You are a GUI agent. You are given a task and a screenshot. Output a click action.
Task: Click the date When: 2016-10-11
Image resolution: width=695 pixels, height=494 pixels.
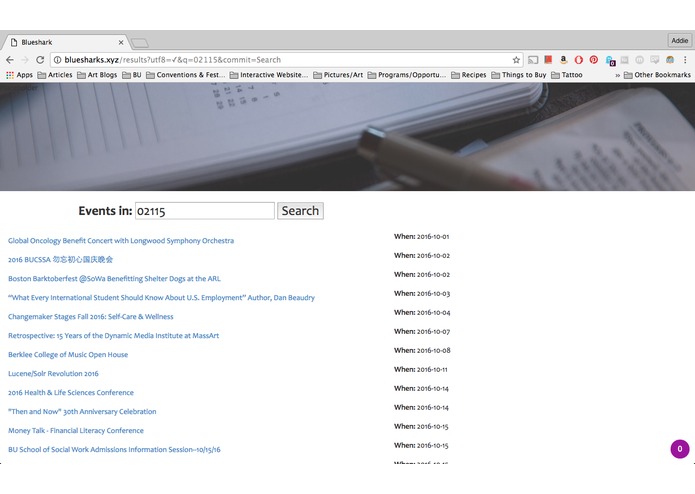click(421, 370)
